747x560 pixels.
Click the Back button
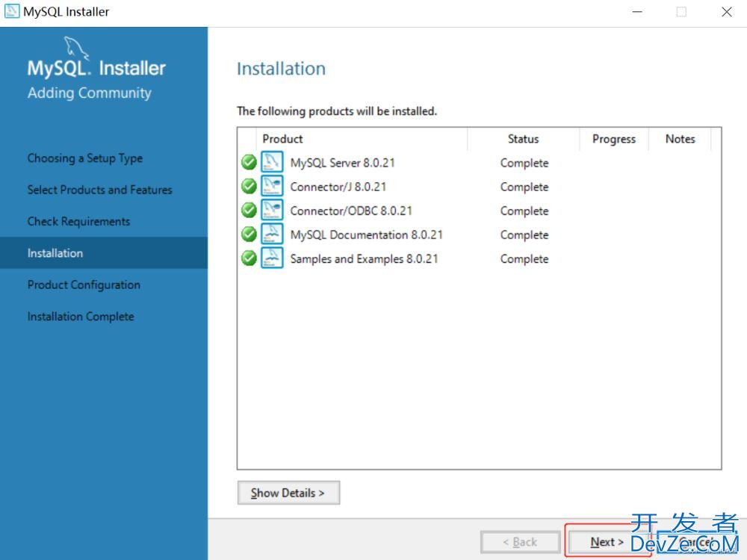[520, 542]
